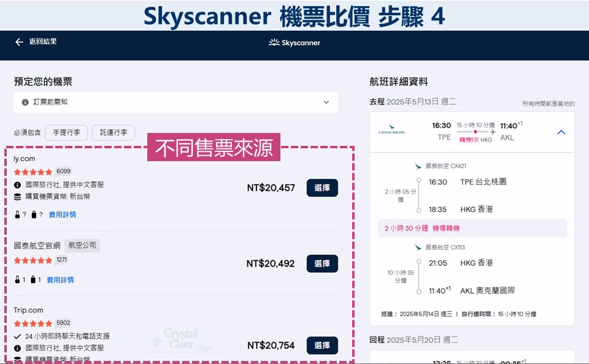
Task: Toggle the 託運行李 filter chip
Action: pyautogui.click(x=114, y=132)
